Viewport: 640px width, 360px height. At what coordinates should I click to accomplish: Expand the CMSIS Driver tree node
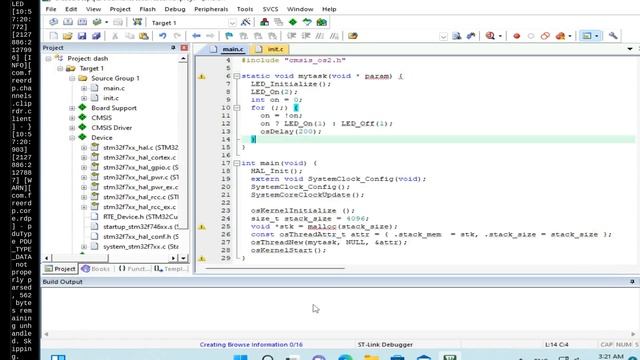[72, 128]
